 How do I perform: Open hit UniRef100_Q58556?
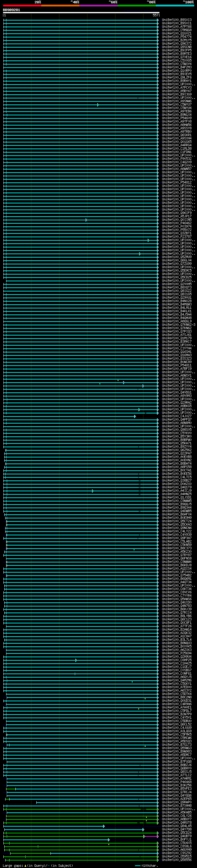[176, 860]
